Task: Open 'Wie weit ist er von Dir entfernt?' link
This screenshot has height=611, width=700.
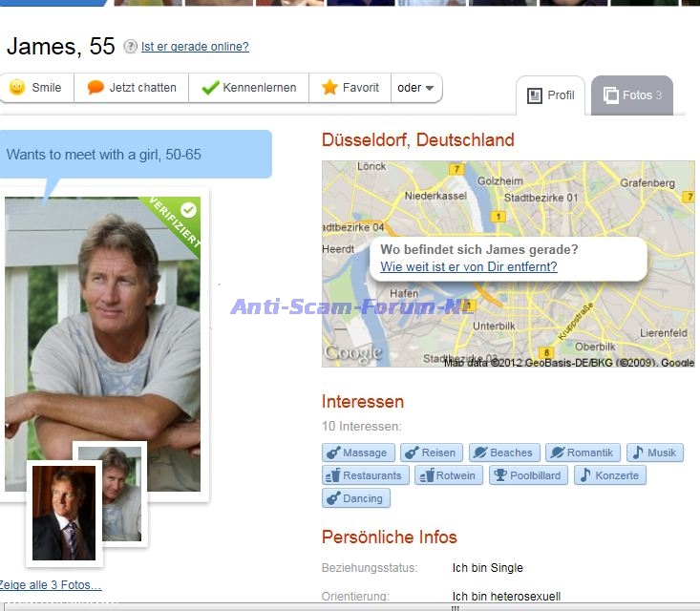Action: [469, 267]
